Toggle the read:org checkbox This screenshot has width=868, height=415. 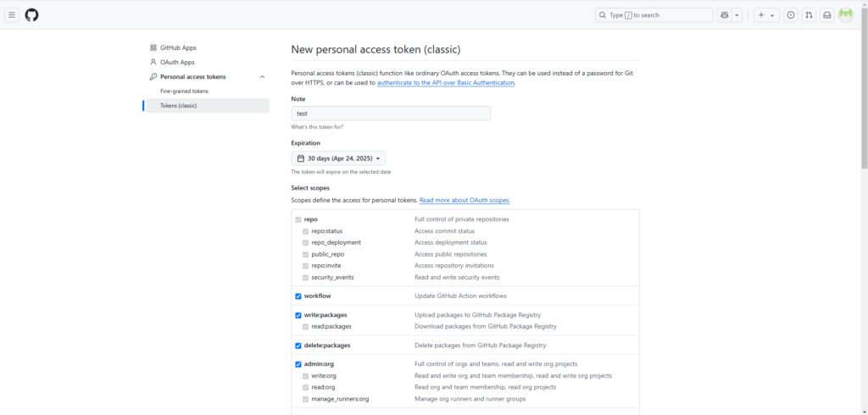tap(305, 388)
